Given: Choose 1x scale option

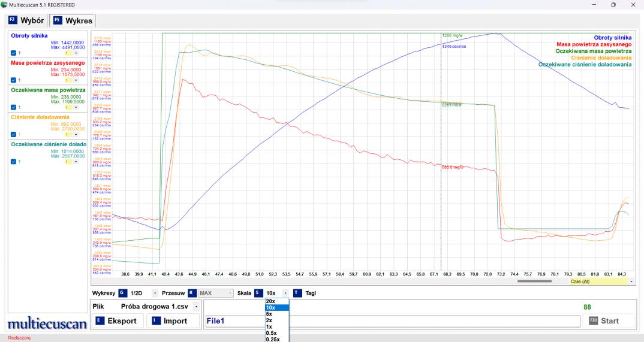Looking at the screenshot, I should [277, 327].
